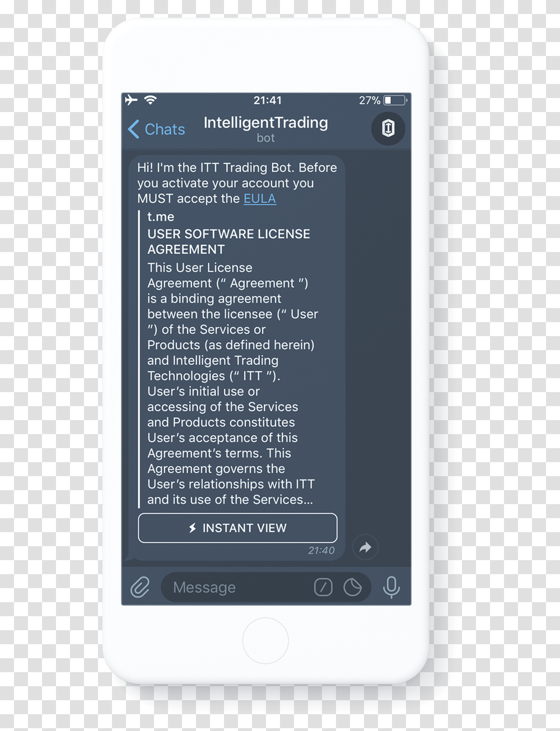Screen dimensions: 560x731
Task: Open the EULA link
Action: pyautogui.click(x=260, y=198)
